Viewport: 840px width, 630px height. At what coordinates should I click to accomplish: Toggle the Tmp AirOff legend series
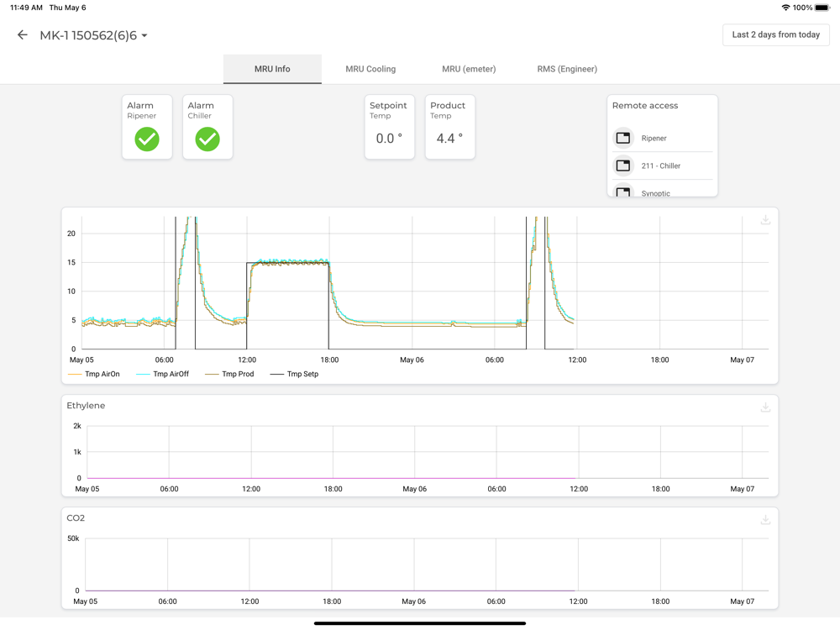[162, 374]
